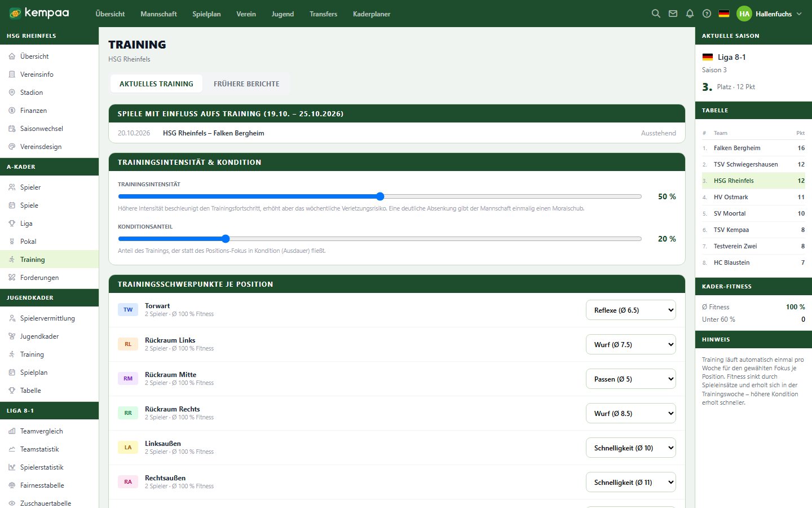Click the Stadion sidebar icon
This screenshot has width=812, height=508.
[12, 93]
